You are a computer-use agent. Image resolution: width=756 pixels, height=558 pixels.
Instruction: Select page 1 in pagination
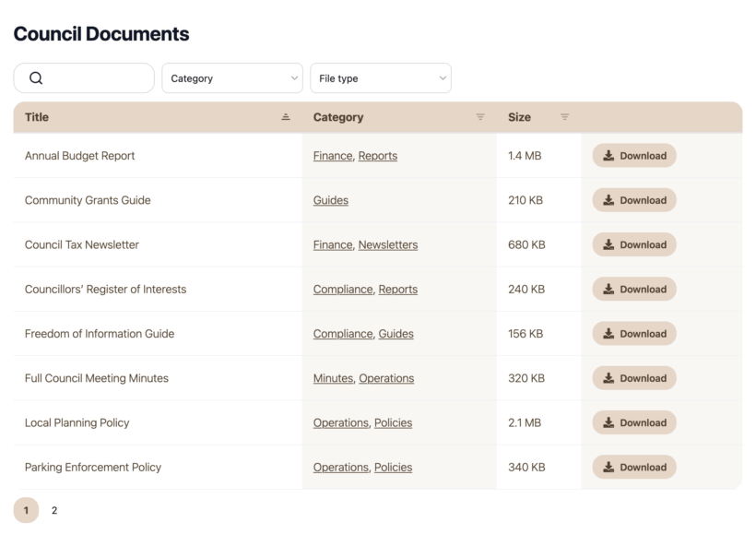tap(26, 510)
